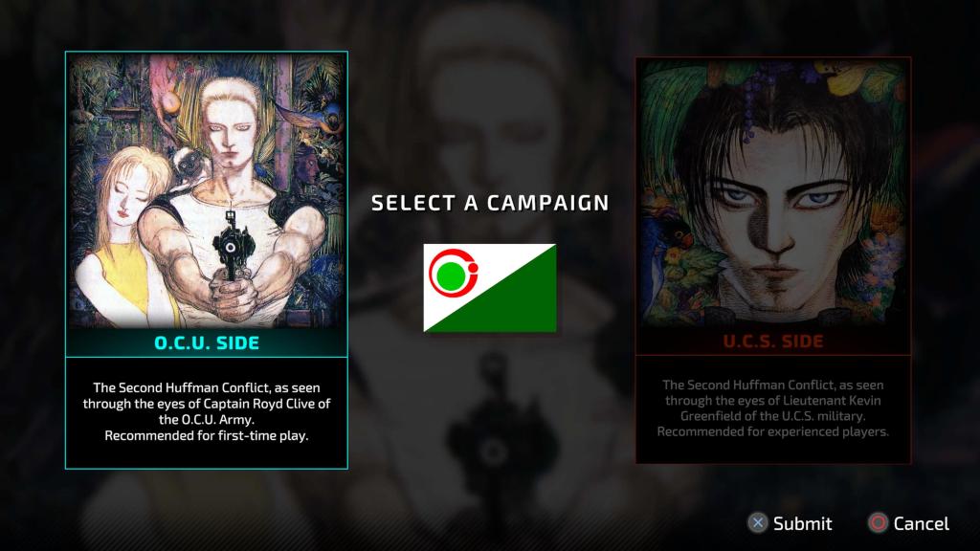Click the Submit label

coord(803,523)
